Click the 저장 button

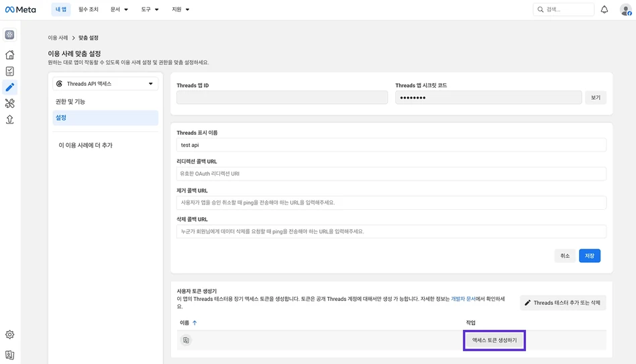(589, 256)
